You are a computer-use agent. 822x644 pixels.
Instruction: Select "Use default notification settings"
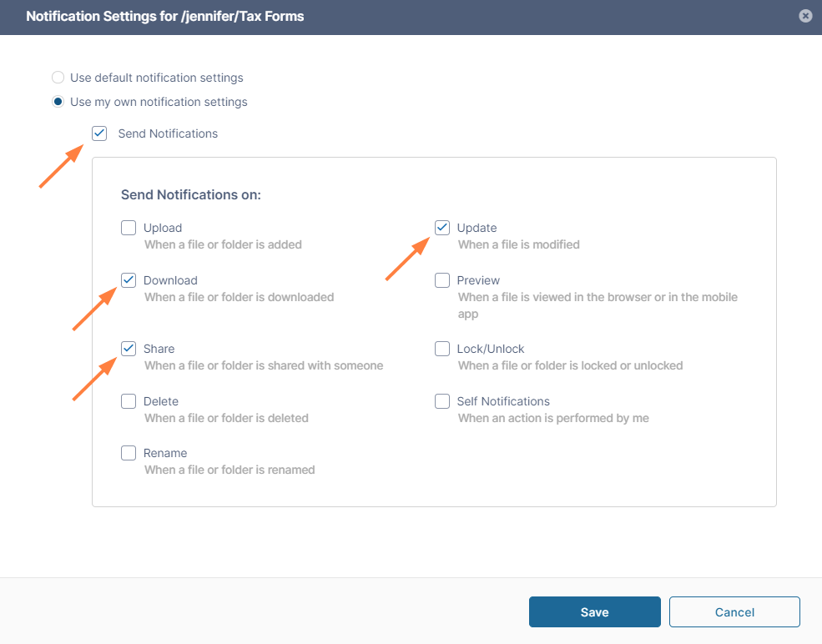(x=58, y=77)
